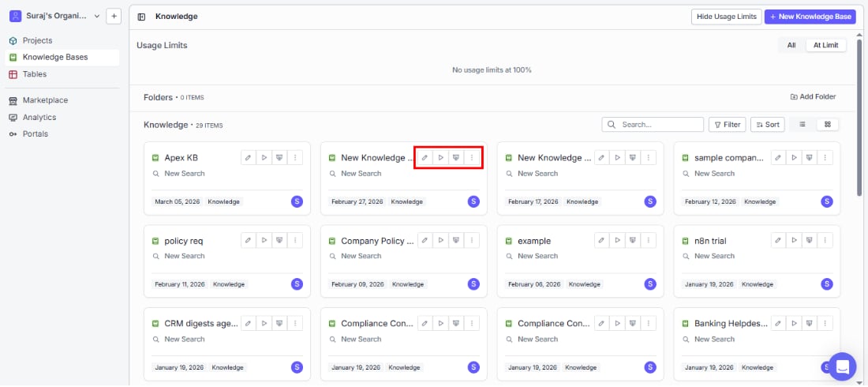This screenshot has width=868, height=387.
Task: Open more options on example card
Action: (648, 240)
